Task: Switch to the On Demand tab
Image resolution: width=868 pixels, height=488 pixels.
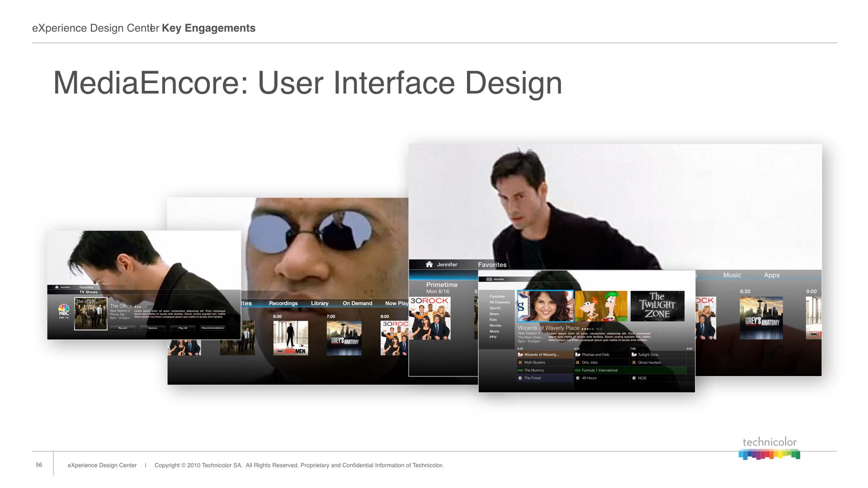Action: point(357,303)
